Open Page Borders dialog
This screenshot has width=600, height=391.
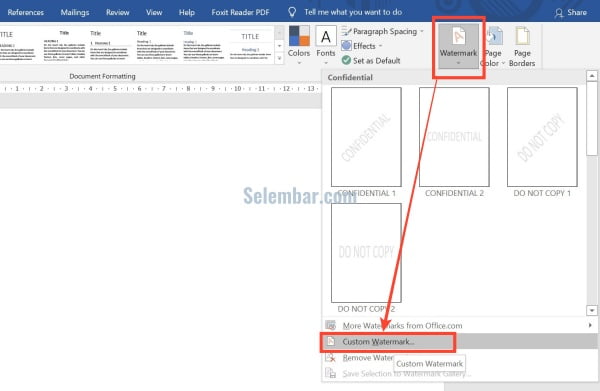(522, 47)
